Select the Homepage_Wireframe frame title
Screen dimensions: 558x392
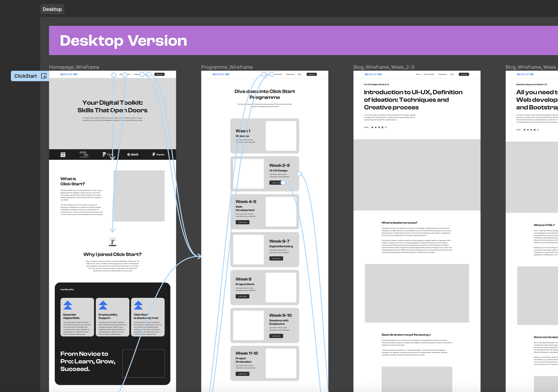coord(74,67)
